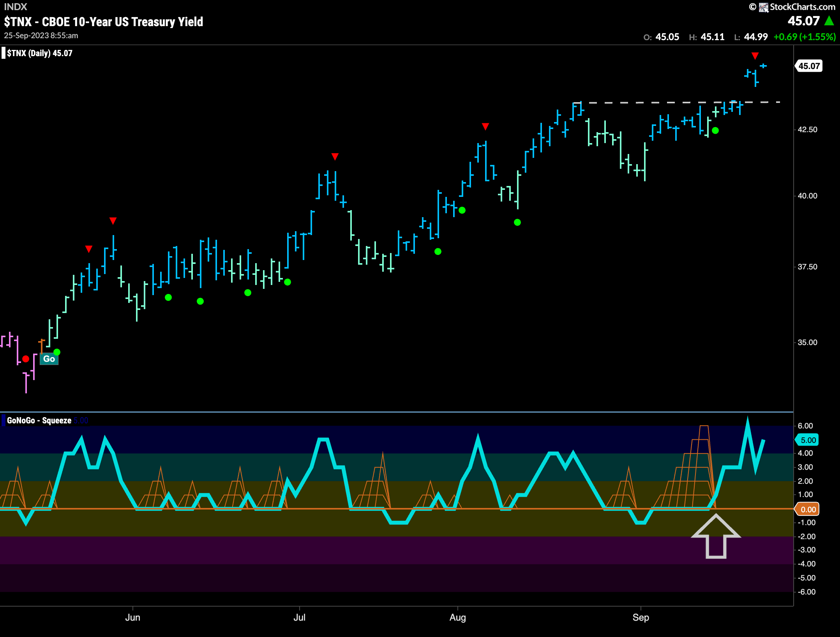Click the 45.07 price tag on axis
The width and height of the screenshot is (840, 637).
pos(809,66)
